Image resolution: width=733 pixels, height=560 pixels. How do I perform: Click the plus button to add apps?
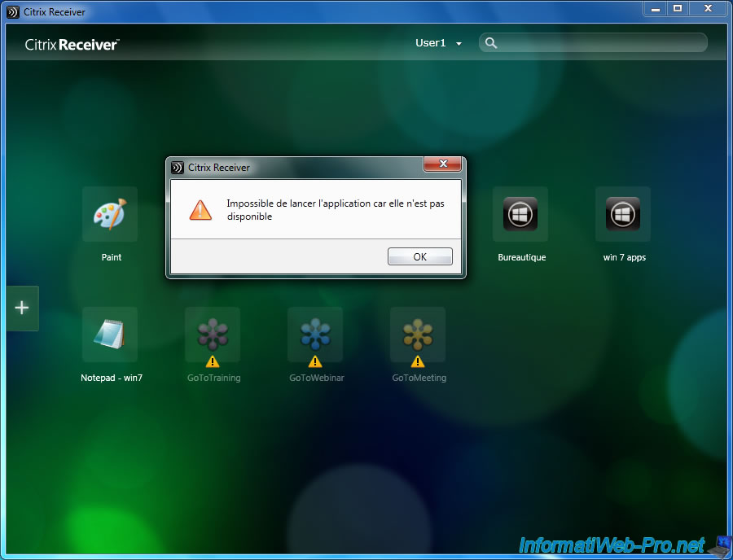point(22,308)
